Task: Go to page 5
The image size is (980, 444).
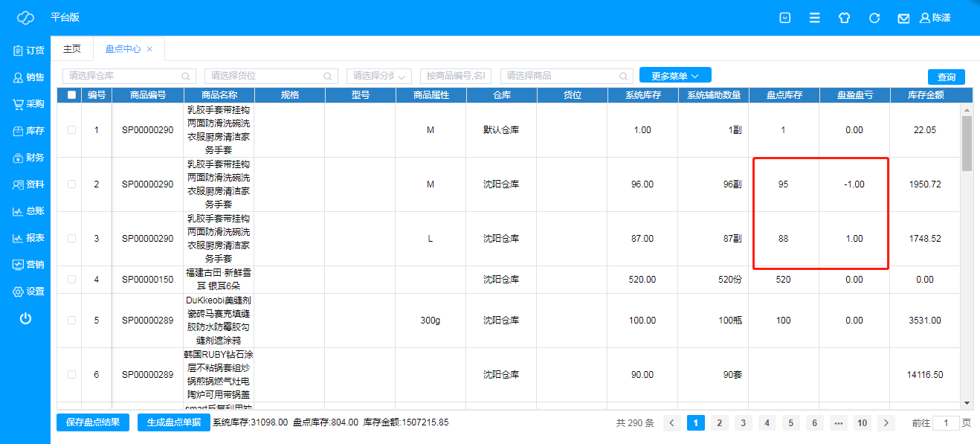Action: [x=791, y=423]
